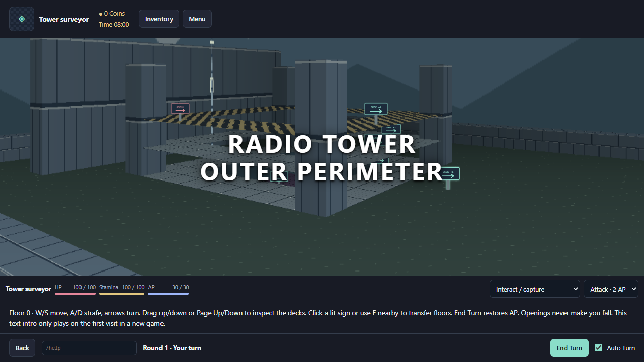This screenshot has width=644, height=362.
Task: Go Back using the Back button
Action: point(22,348)
